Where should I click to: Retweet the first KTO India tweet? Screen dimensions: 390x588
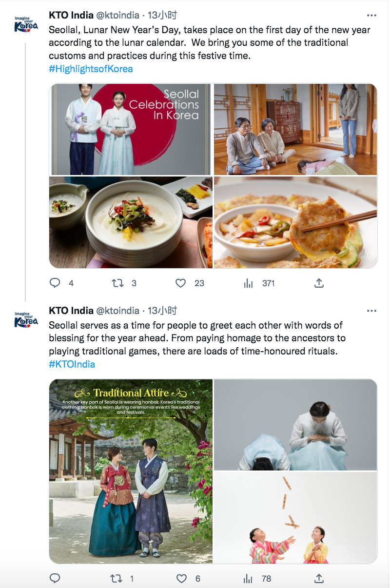coord(117,283)
